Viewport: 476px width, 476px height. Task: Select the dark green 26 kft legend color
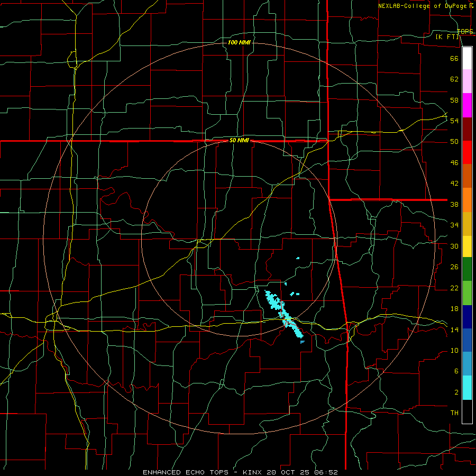pos(467,269)
